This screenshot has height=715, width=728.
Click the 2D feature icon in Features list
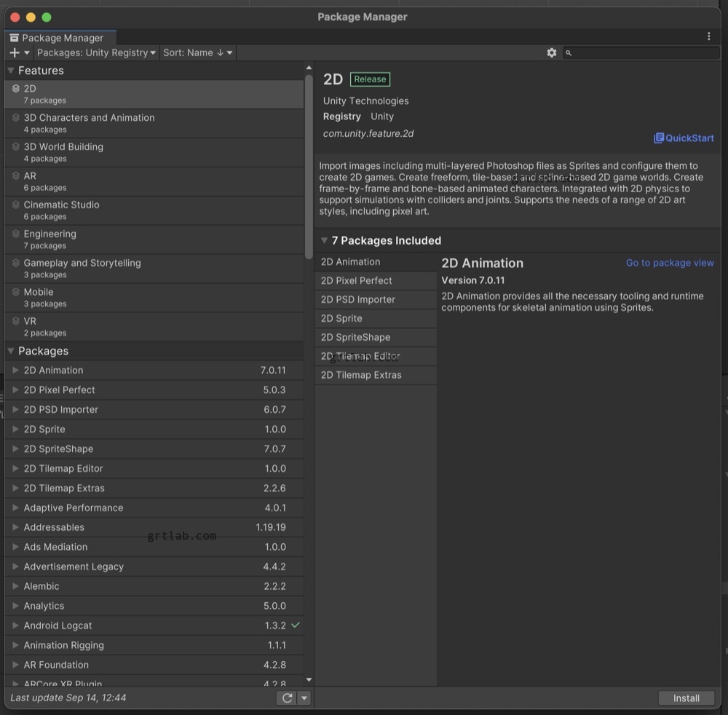point(16,88)
